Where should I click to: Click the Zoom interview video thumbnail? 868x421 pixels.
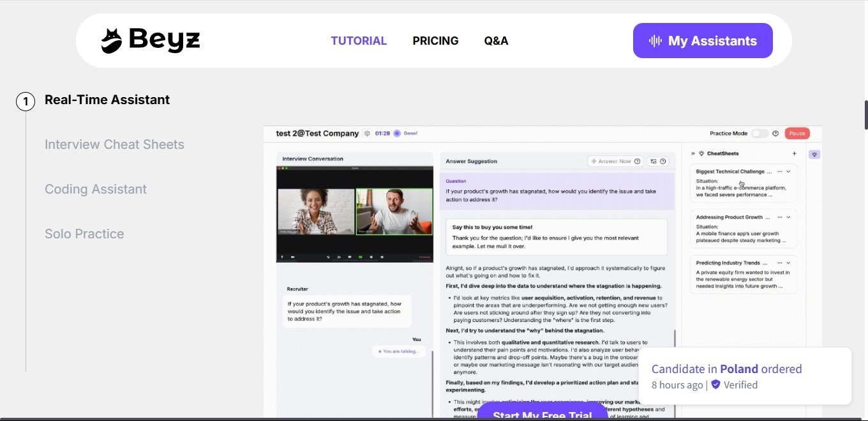click(x=354, y=214)
